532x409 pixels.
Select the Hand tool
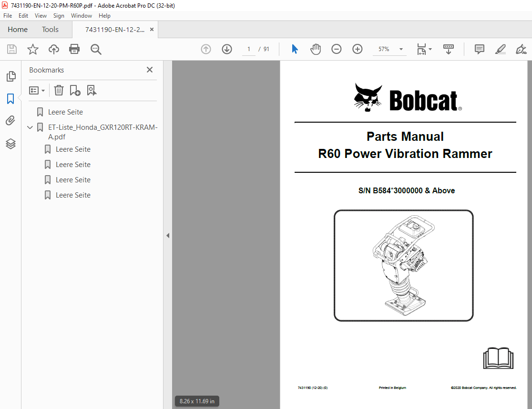pos(315,49)
